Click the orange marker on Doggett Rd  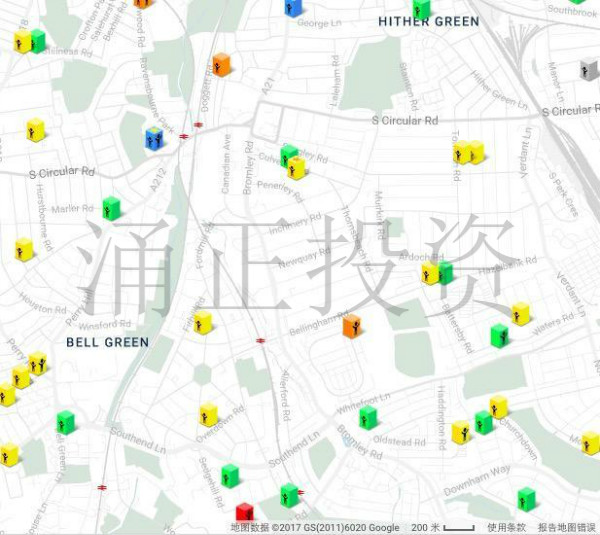click(x=221, y=65)
